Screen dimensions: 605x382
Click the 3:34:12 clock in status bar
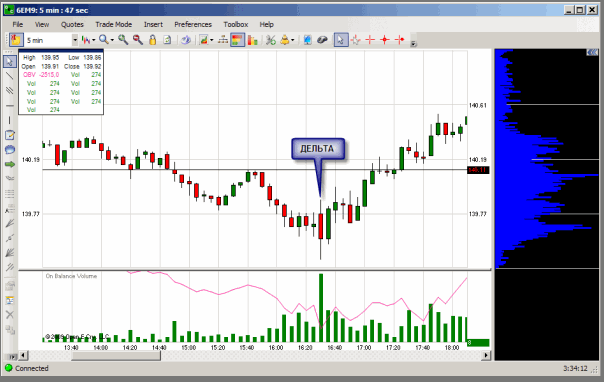pos(575,368)
